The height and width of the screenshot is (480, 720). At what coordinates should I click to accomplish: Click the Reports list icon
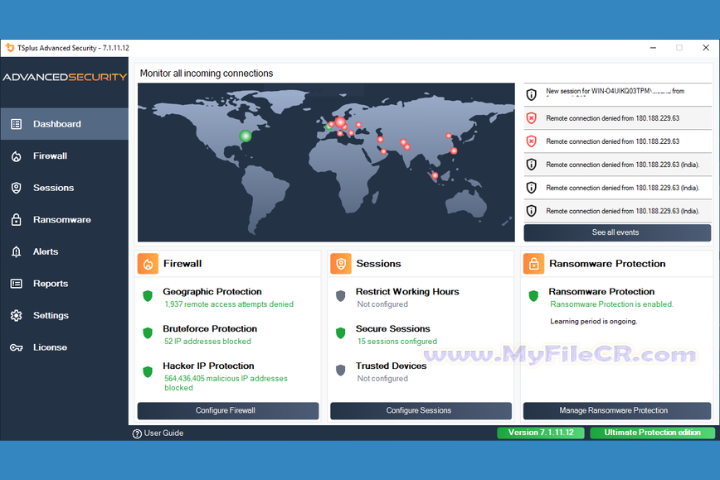pyautogui.click(x=16, y=283)
